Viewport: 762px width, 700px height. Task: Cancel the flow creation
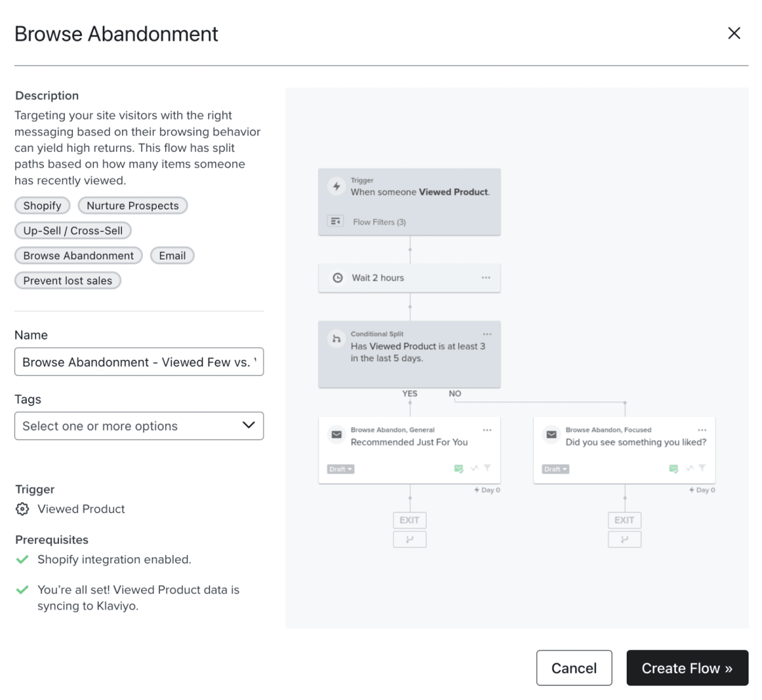[x=574, y=668]
